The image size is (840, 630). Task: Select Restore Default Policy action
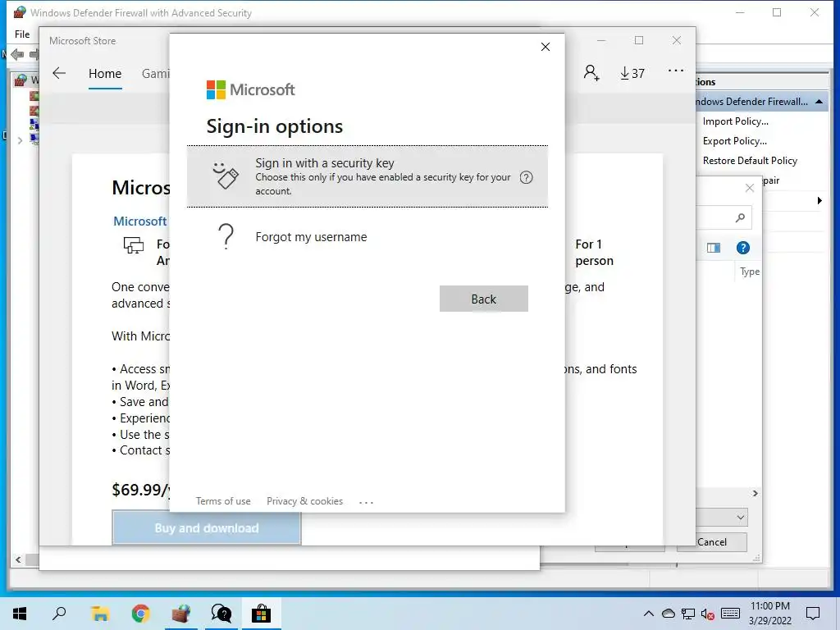click(x=750, y=161)
